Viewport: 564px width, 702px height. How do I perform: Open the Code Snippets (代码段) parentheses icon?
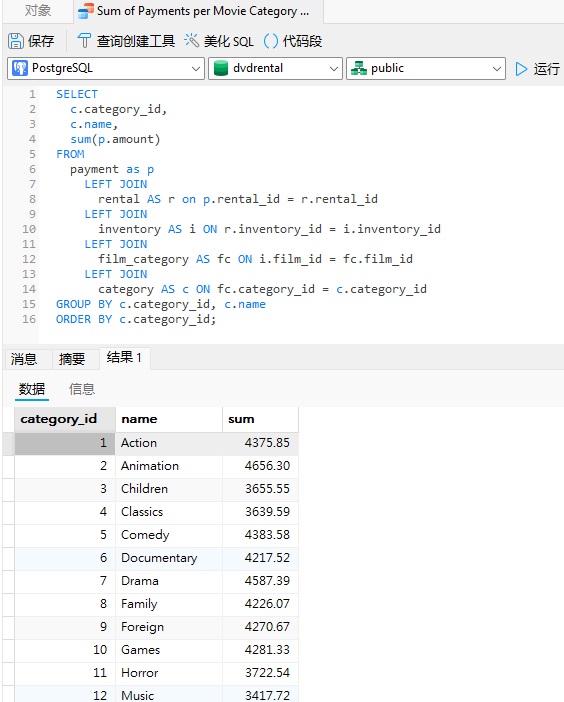tap(271, 41)
